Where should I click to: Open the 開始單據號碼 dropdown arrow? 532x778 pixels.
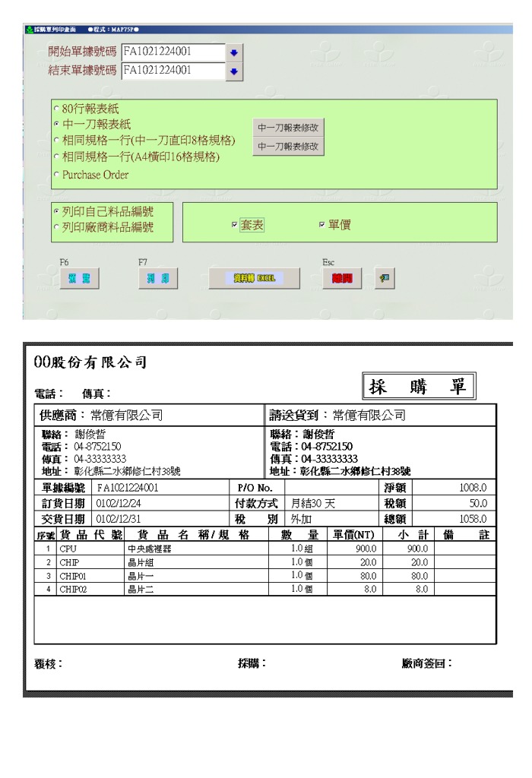point(233,53)
